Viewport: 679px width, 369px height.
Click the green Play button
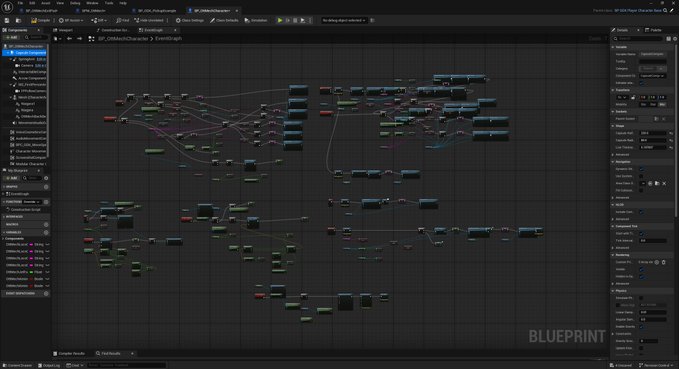click(x=280, y=20)
